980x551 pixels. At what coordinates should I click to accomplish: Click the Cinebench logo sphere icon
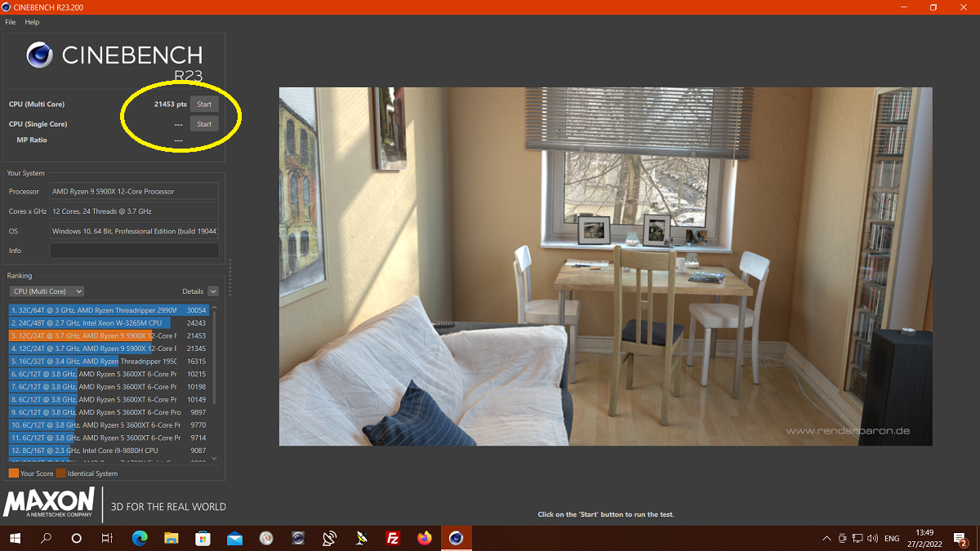tap(40, 55)
